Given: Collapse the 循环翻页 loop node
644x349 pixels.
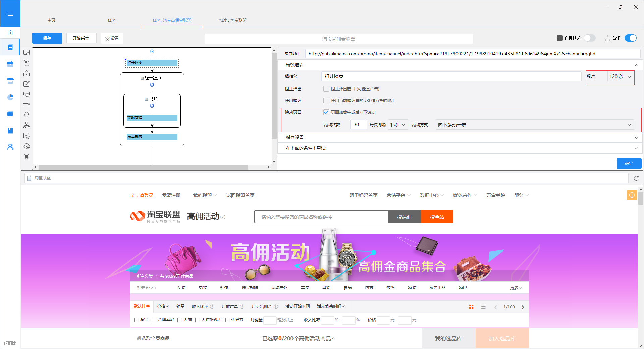Looking at the screenshot, I should [x=142, y=78].
